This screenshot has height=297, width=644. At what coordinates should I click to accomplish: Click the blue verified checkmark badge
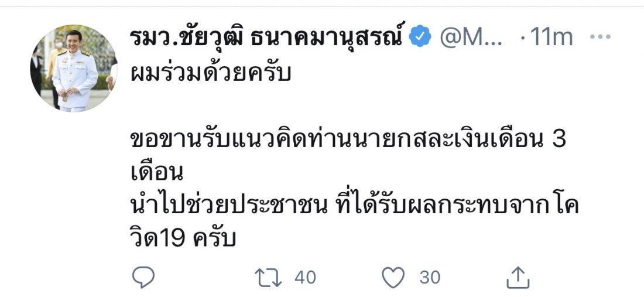[x=419, y=37]
